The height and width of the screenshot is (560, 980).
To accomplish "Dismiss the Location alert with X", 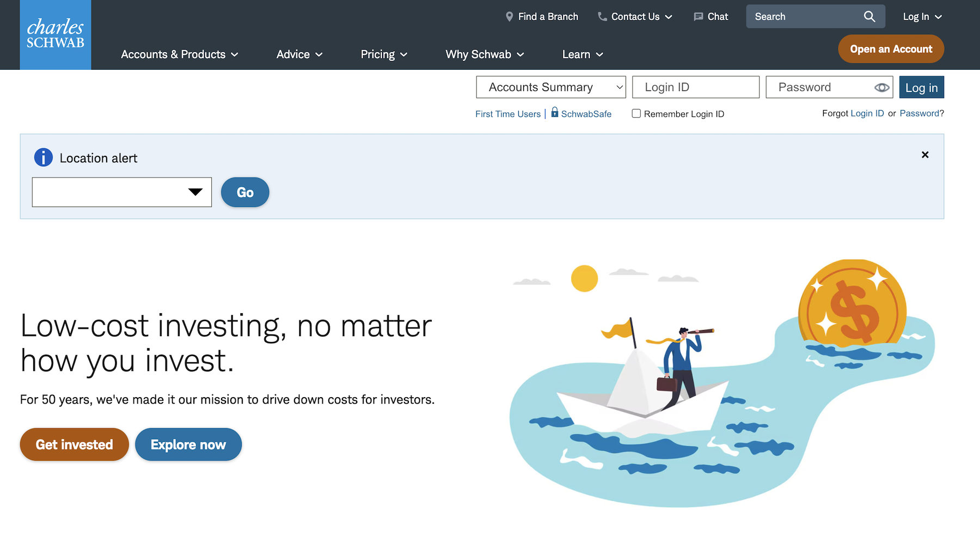I will [925, 155].
